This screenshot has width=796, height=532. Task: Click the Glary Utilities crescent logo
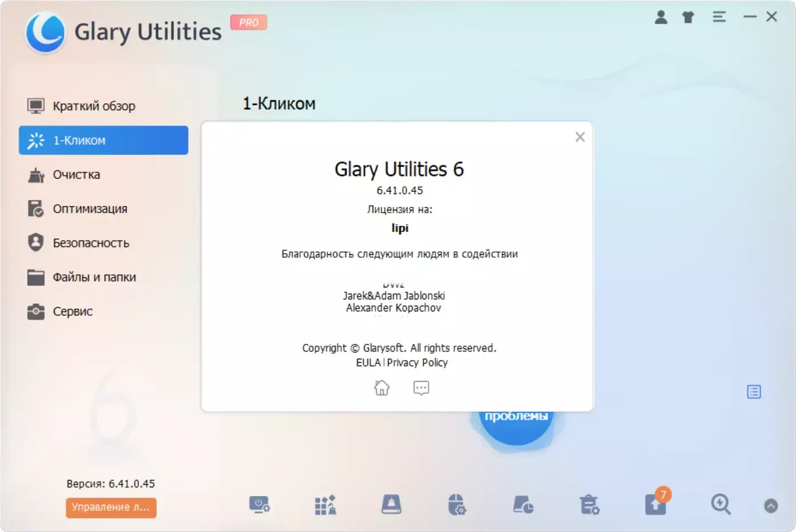46,32
